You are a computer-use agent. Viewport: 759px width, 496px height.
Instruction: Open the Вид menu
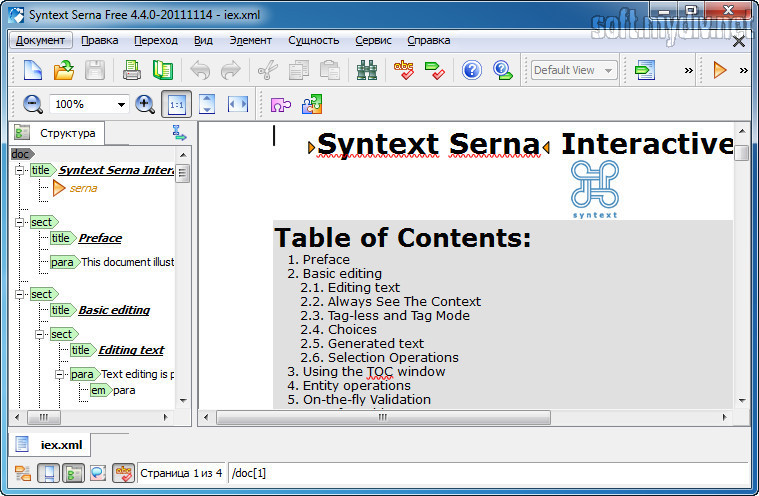203,40
